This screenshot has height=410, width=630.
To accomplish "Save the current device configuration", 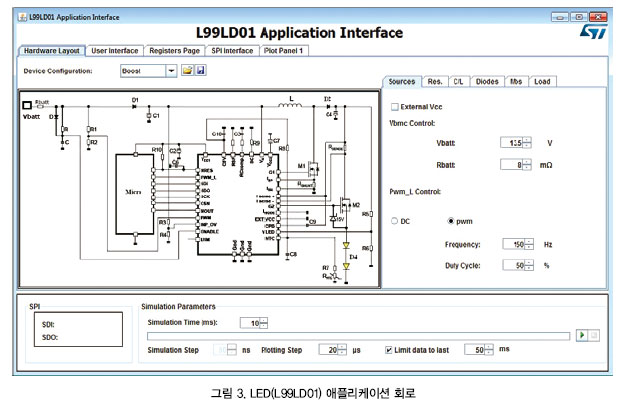I will [200, 71].
